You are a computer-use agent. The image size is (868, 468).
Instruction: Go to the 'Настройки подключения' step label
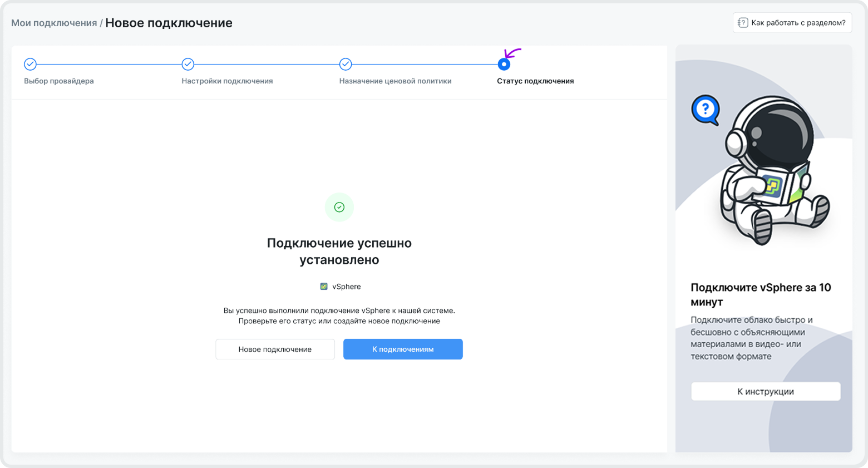[227, 81]
